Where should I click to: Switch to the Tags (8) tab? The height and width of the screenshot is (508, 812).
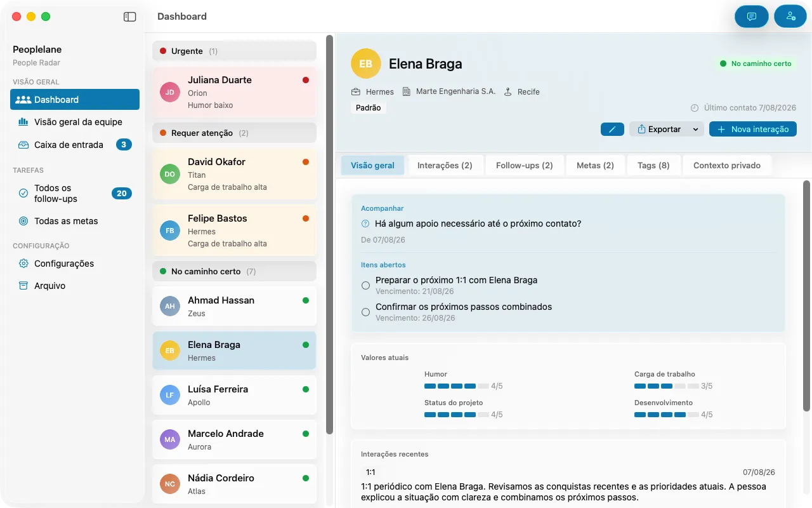coord(653,165)
